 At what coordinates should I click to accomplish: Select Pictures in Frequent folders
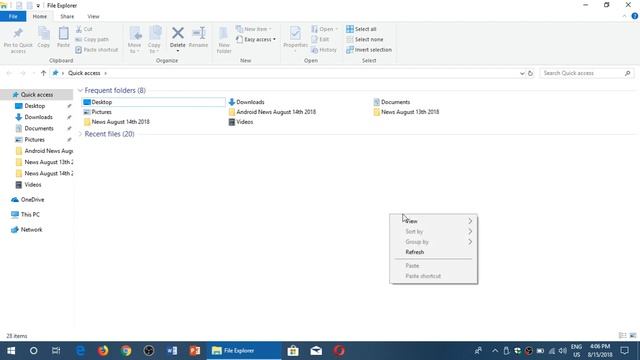point(98,112)
